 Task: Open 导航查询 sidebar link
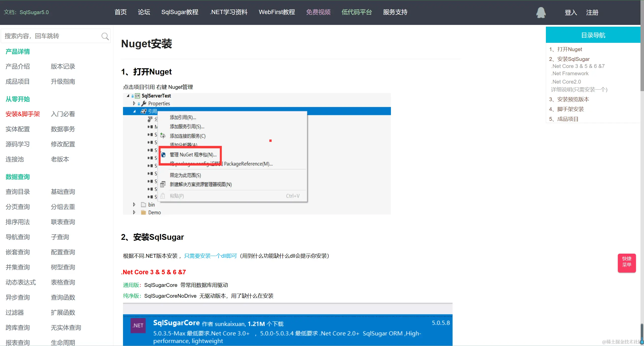coord(18,237)
